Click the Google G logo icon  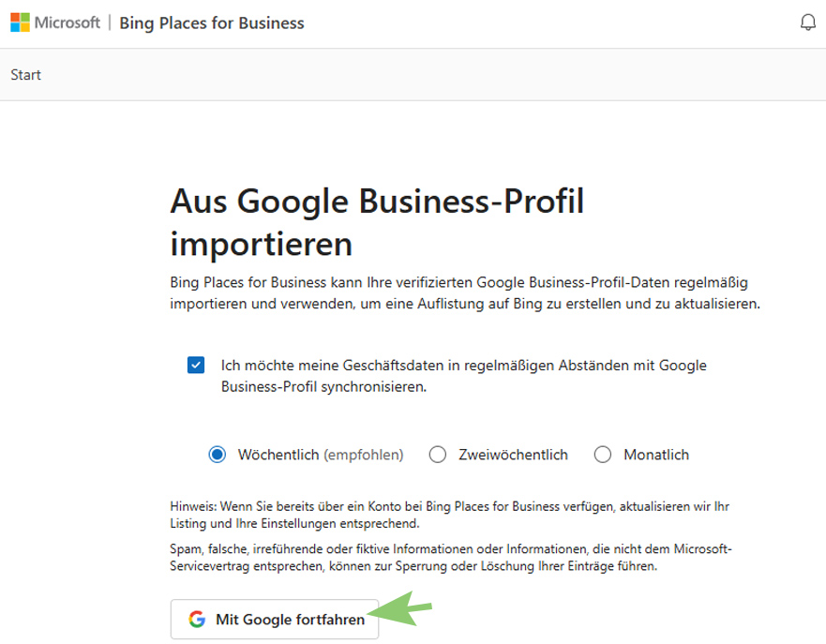[x=196, y=620]
